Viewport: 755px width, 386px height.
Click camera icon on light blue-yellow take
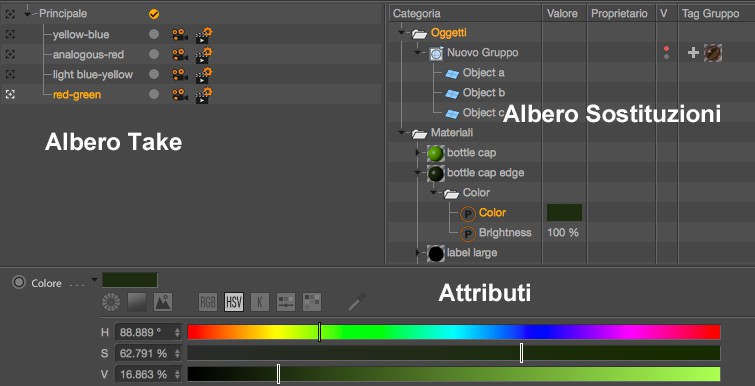point(180,75)
